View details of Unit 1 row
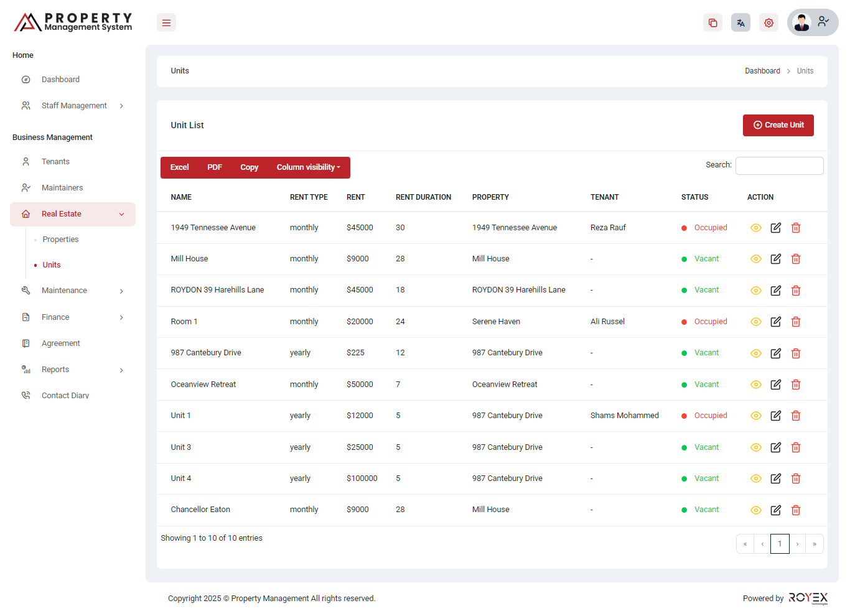Screen dimensions: 850x616 pos(755,416)
